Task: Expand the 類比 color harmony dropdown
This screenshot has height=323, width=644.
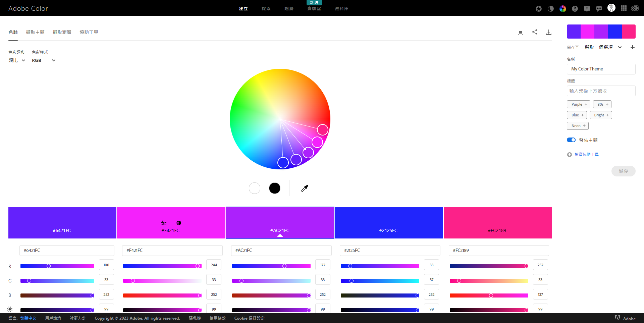Action: point(17,60)
